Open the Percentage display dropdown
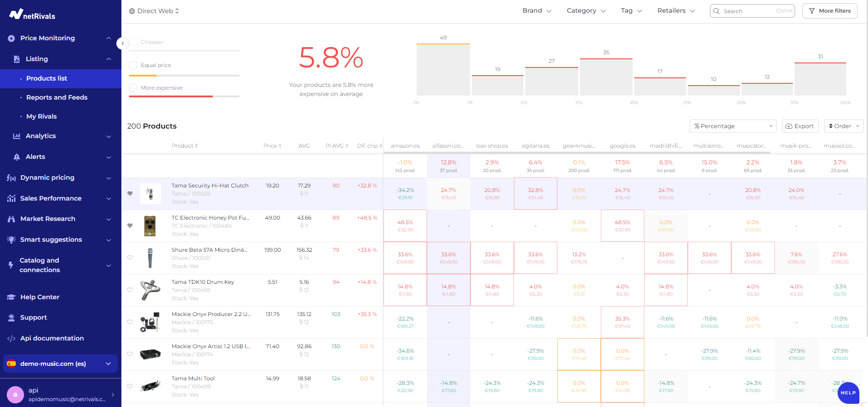The width and height of the screenshot is (868, 407). click(x=732, y=126)
